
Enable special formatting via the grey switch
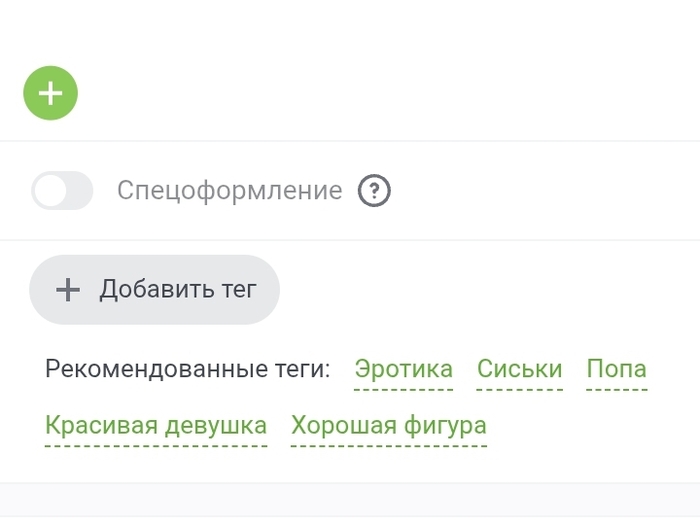tap(62, 190)
